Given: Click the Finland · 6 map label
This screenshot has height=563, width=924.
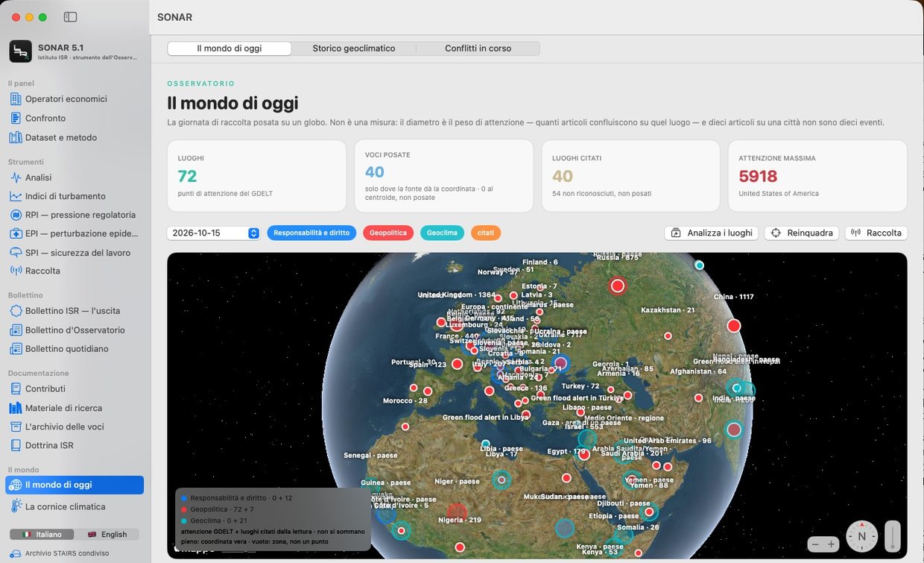Looking at the screenshot, I should click(x=540, y=262).
